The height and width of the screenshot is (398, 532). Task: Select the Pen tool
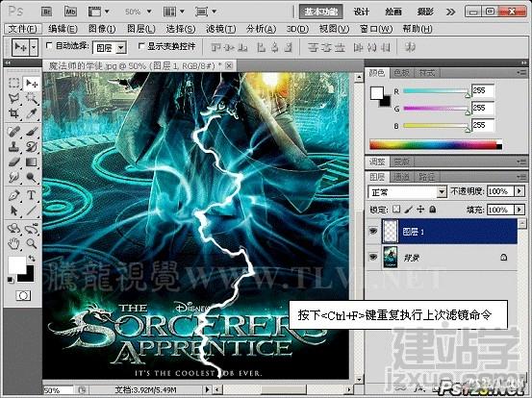click(x=13, y=195)
